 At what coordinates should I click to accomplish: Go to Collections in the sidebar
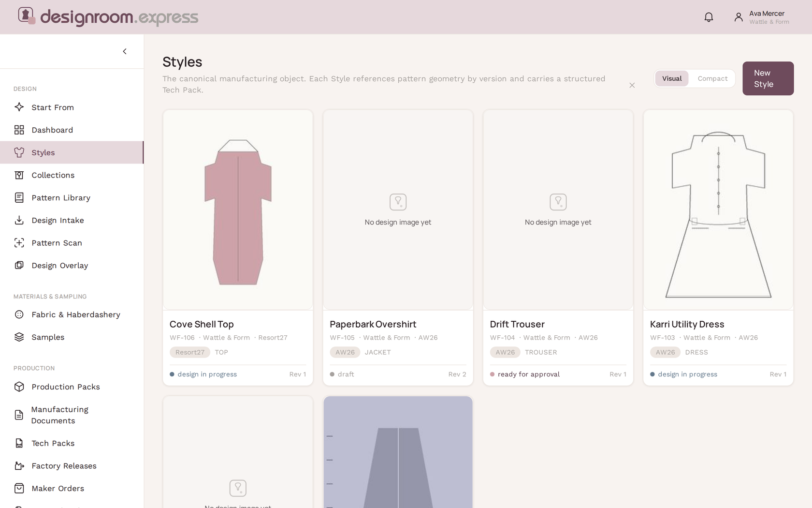coord(72,175)
